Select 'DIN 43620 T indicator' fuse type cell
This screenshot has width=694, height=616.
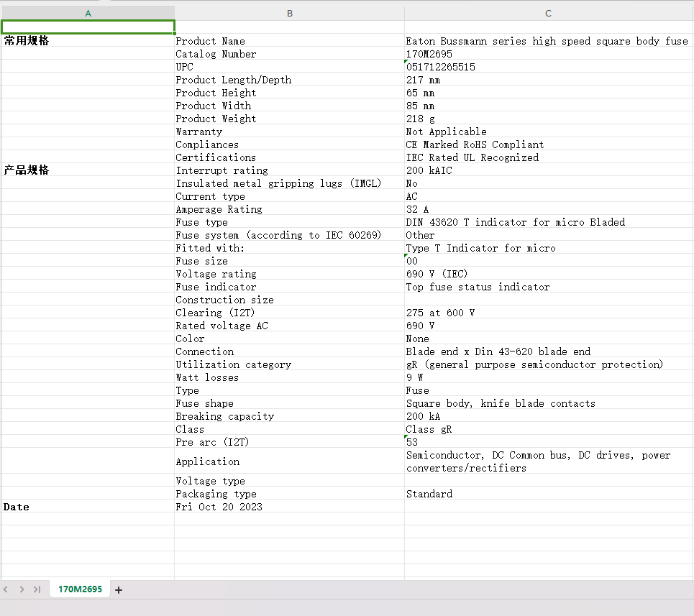[549, 221]
